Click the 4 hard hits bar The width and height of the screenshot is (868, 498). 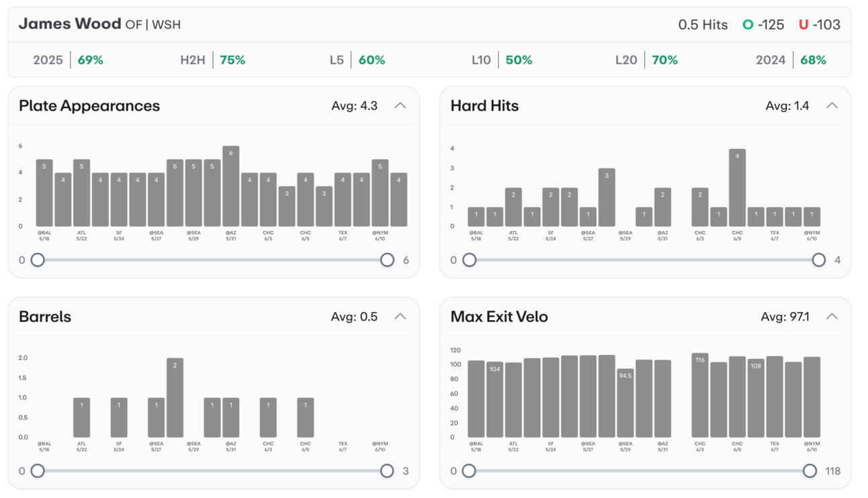point(737,187)
